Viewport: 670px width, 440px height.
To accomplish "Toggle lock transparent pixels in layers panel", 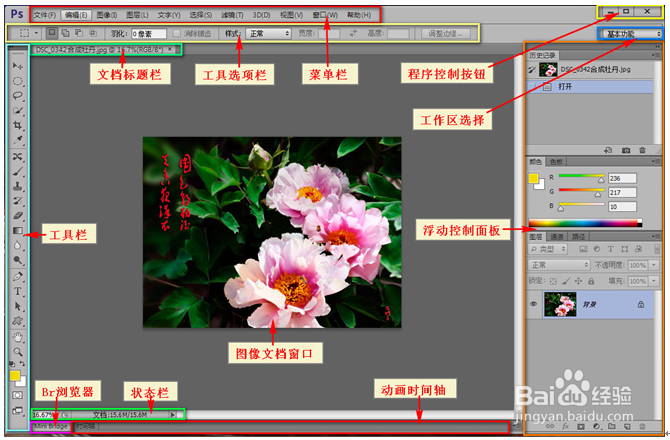I will [x=553, y=281].
